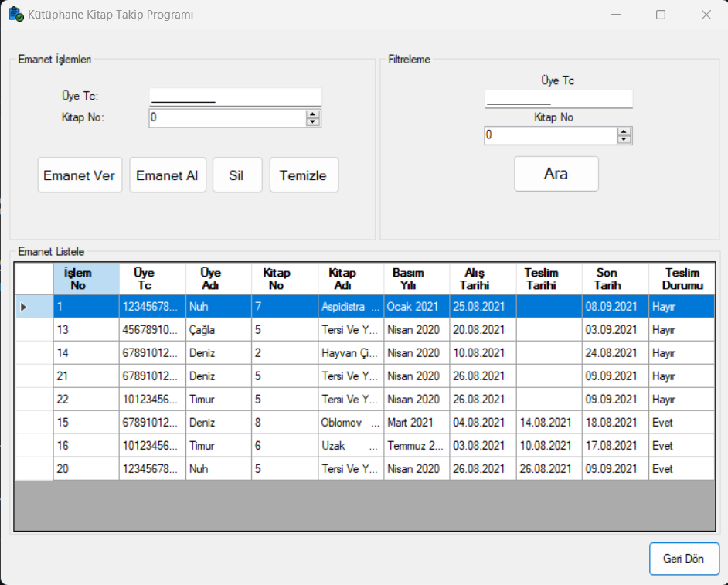The width and height of the screenshot is (728, 585).
Task: Select the cell with İşlem No 16
Action: pos(87,446)
